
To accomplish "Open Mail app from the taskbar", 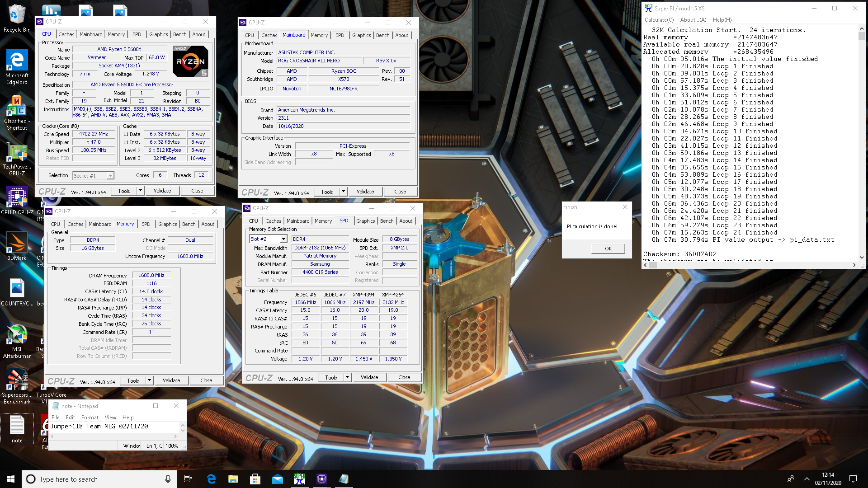I will point(277,479).
